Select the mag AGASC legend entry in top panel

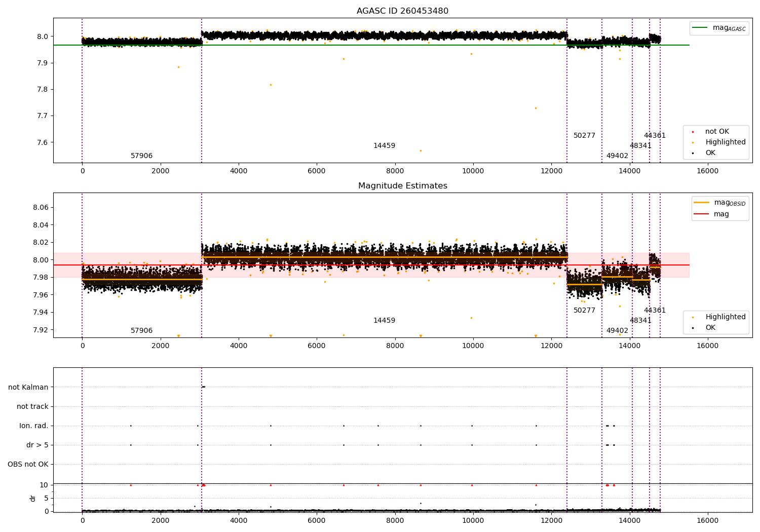pos(719,28)
